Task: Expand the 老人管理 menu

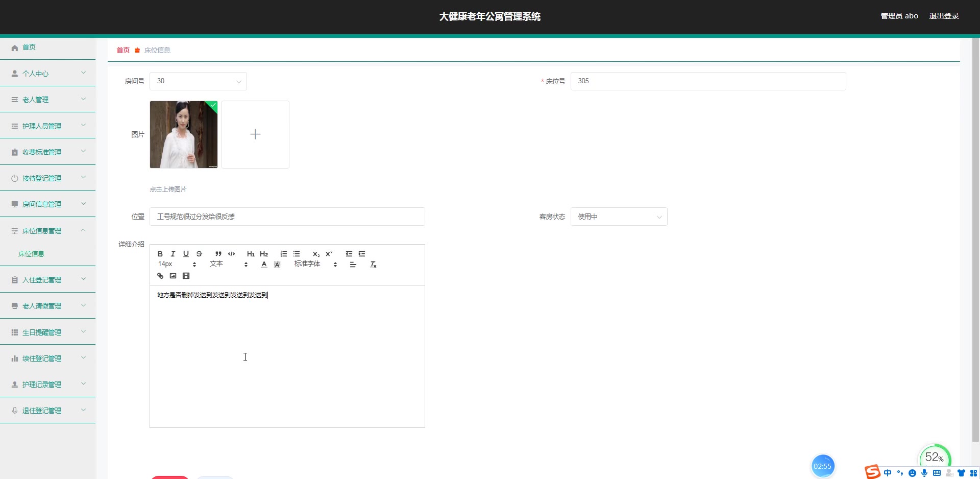Action: pos(47,100)
